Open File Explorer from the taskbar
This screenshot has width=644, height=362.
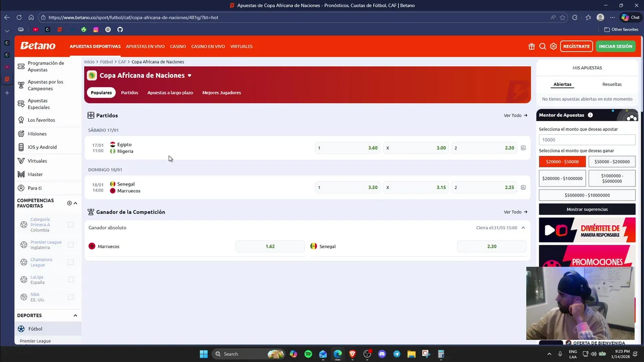(x=411, y=354)
